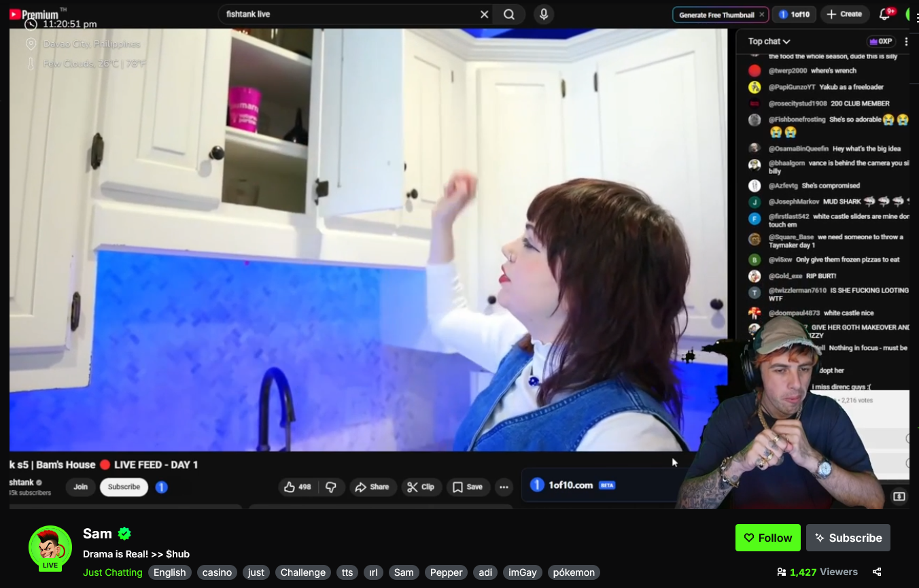Viewport: 919px width, 588px height.
Task: Select the Challenge tag
Action: tap(303, 572)
